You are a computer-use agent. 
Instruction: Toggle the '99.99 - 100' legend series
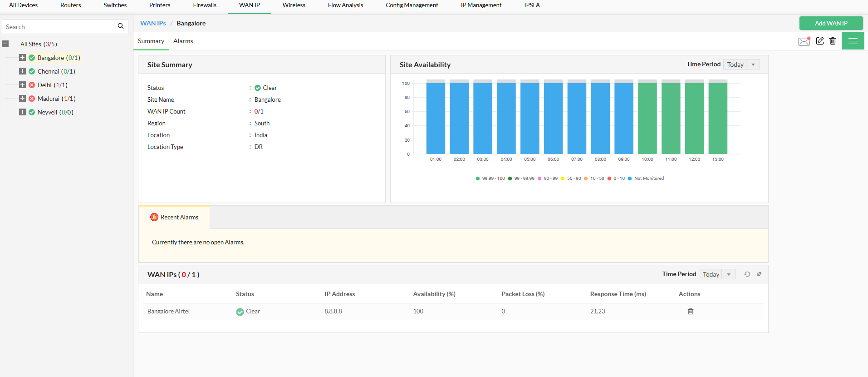(493, 179)
